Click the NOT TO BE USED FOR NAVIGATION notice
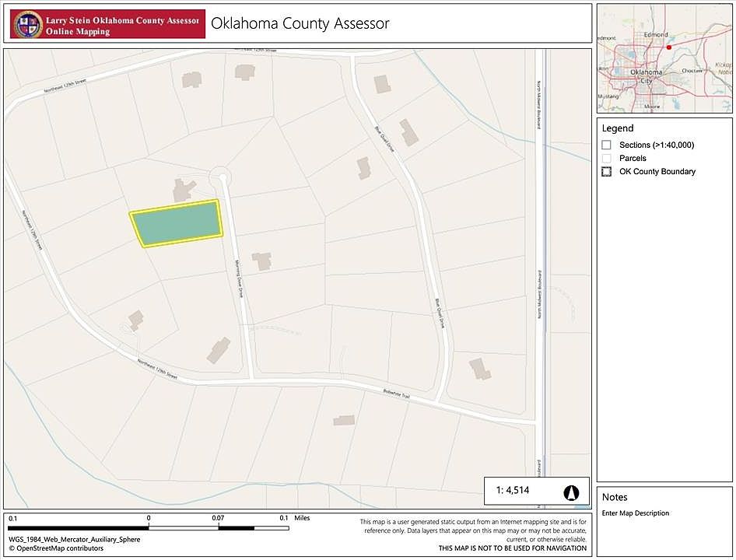The height and width of the screenshot is (560, 736). coord(513,548)
